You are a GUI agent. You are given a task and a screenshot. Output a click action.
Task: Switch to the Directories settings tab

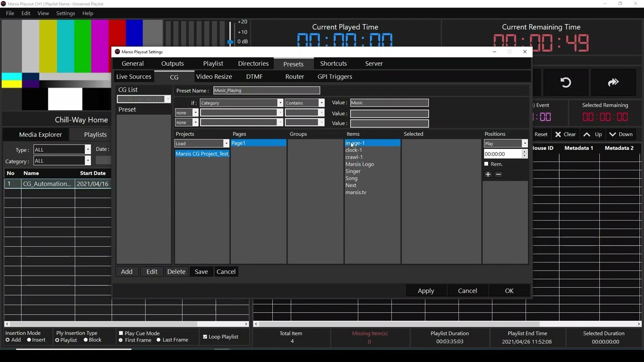[x=253, y=63]
